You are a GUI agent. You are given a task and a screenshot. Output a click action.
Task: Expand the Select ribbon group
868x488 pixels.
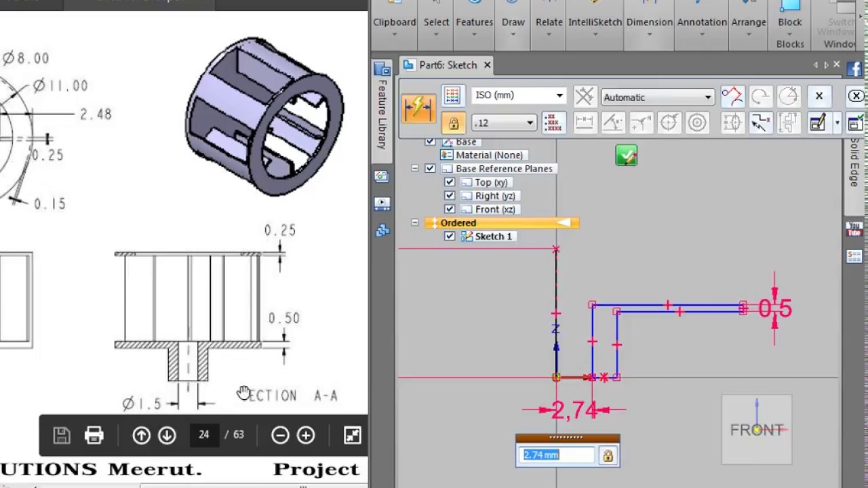pos(437,27)
